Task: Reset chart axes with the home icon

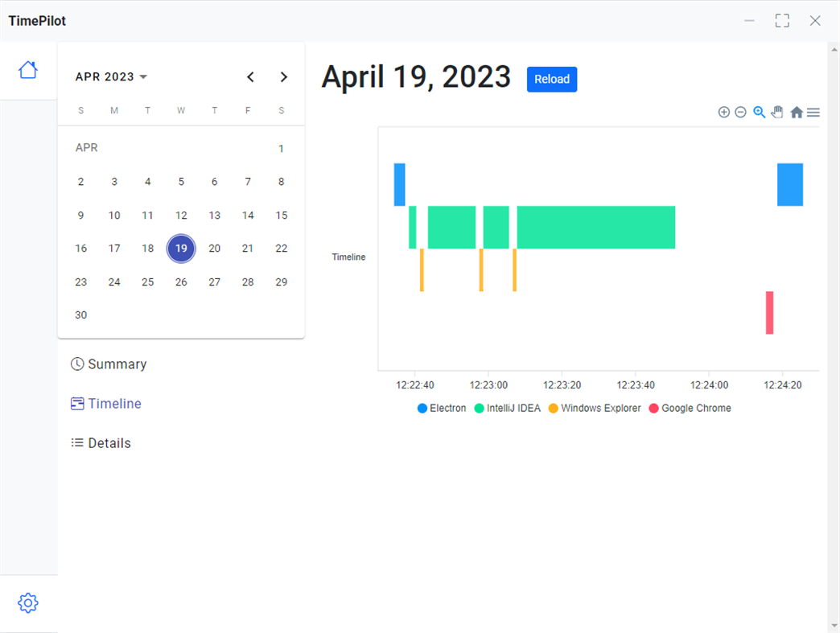Action: (796, 112)
